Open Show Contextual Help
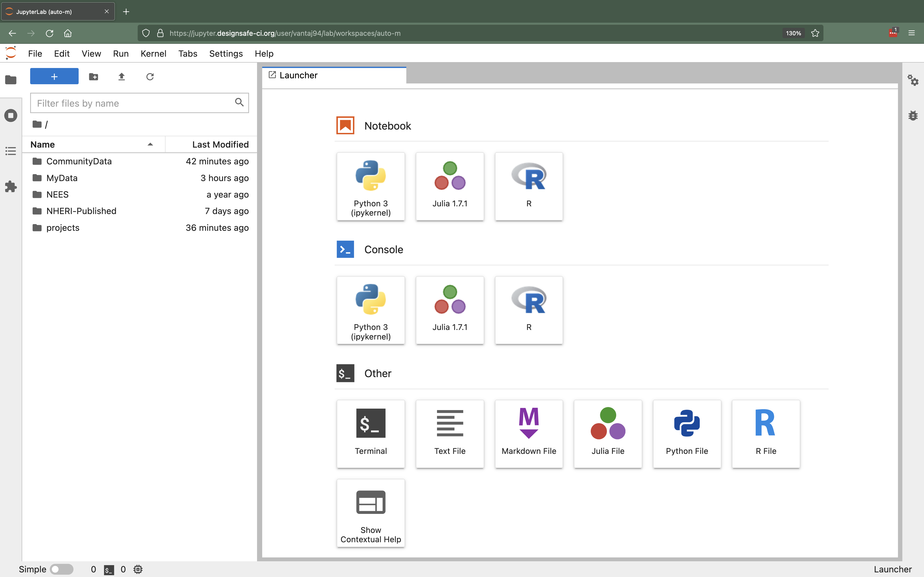Screen dimensions: 924x577 370,513
